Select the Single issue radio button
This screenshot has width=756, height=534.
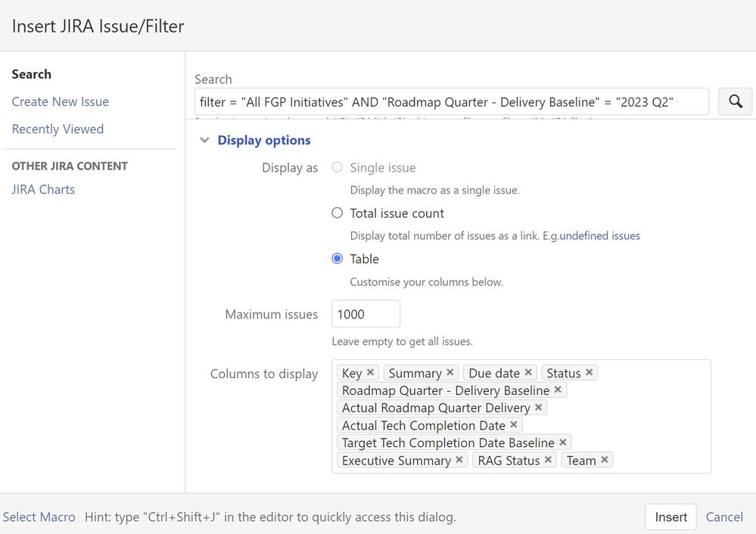tap(338, 167)
